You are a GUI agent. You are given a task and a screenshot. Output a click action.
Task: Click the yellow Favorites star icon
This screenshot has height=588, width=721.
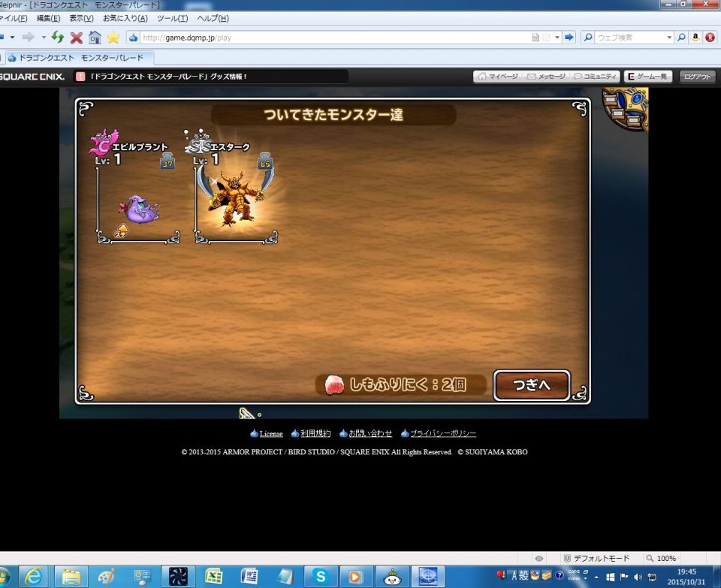pos(113,38)
